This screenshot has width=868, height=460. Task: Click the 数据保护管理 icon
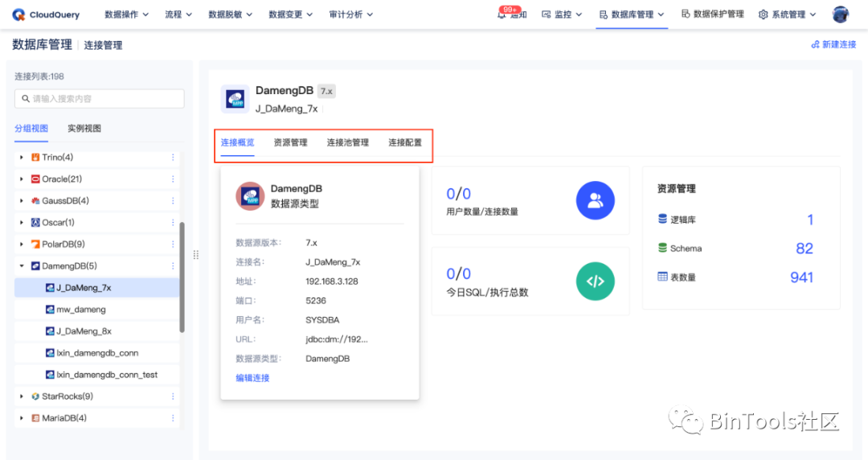[686, 14]
